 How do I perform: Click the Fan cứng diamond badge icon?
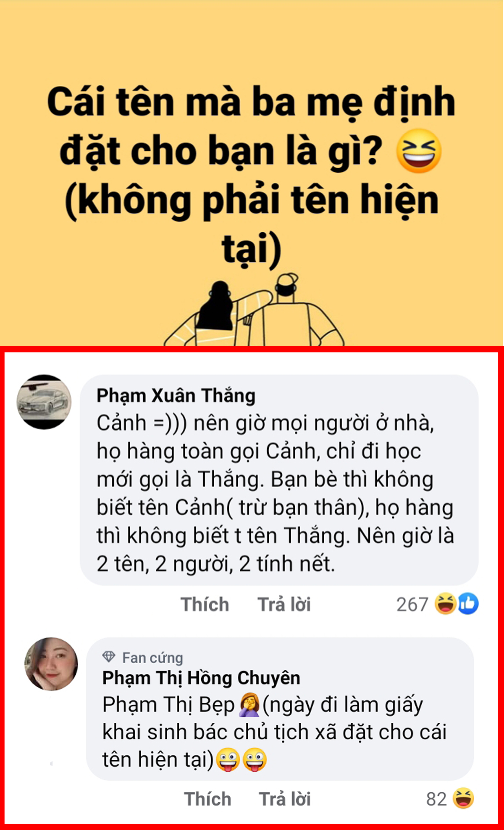pos(109,657)
